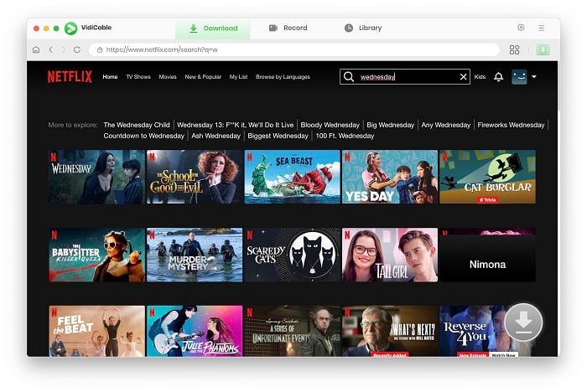Open The Babysitter Killer Queen thumbnail
This screenshot has height=392, width=587.
pos(96,255)
